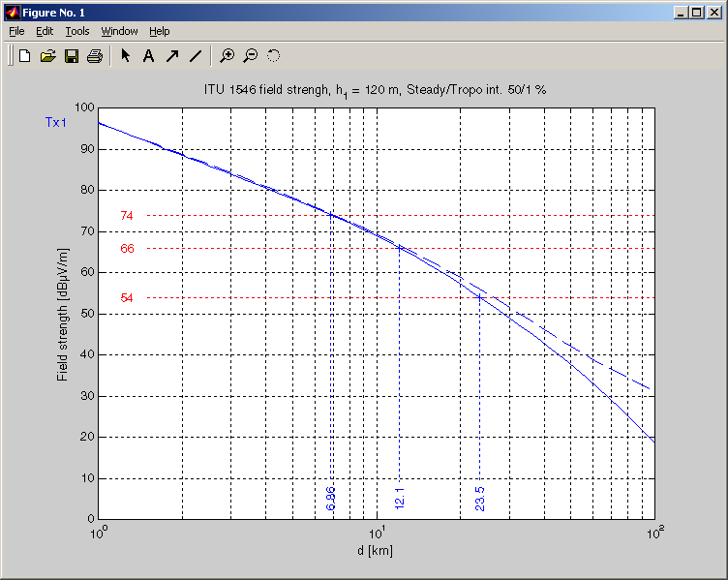Viewport: 728px width, 580px height.
Task: Click the red '74' threshold label
Action: [x=127, y=216]
